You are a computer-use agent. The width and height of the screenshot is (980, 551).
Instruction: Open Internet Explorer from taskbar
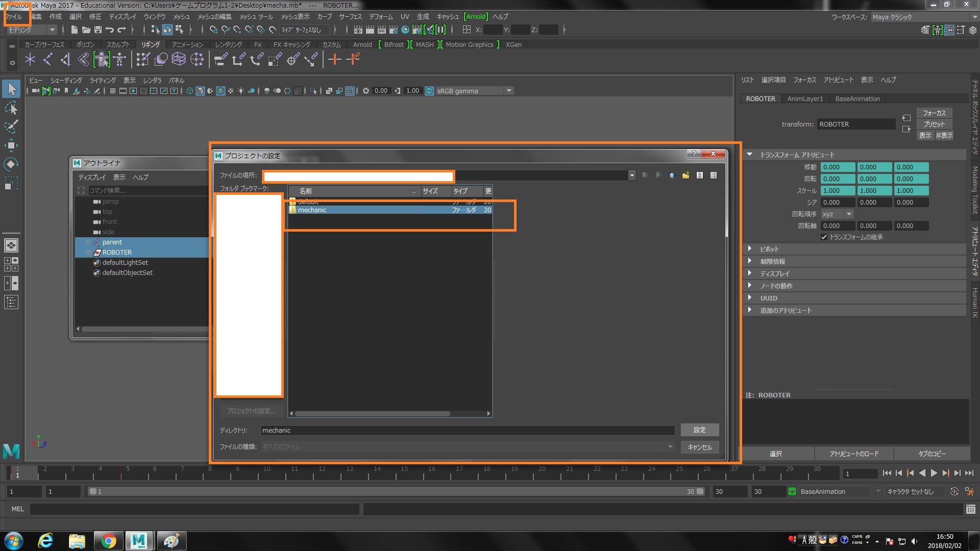[x=45, y=541]
